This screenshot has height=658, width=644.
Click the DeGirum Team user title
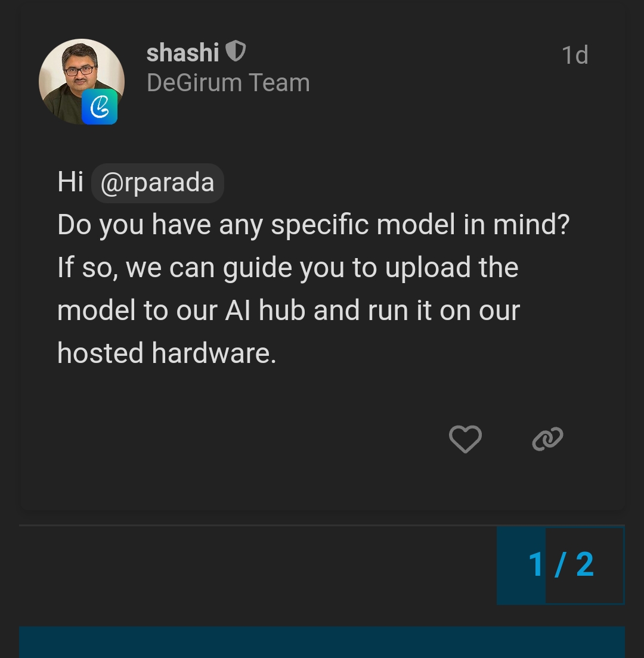228,83
